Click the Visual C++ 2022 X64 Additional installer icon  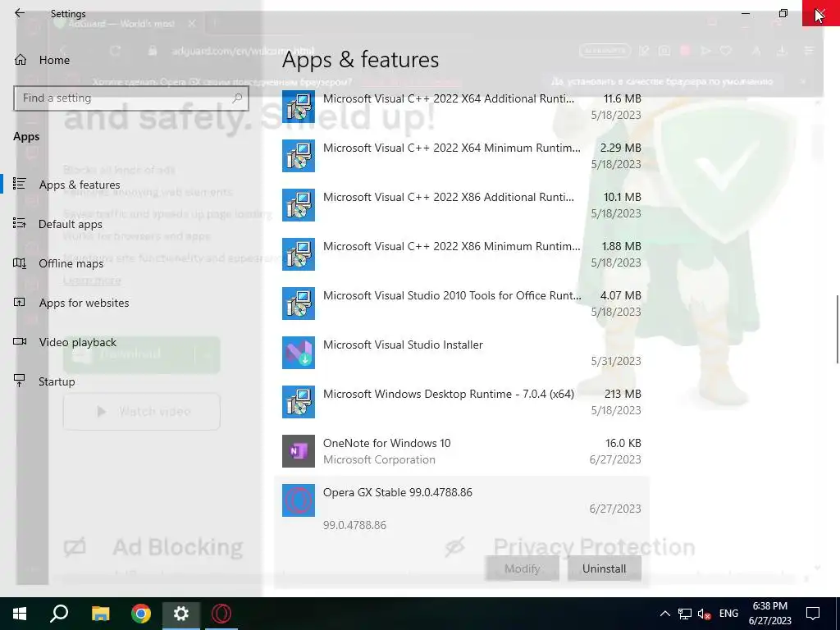(299, 107)
